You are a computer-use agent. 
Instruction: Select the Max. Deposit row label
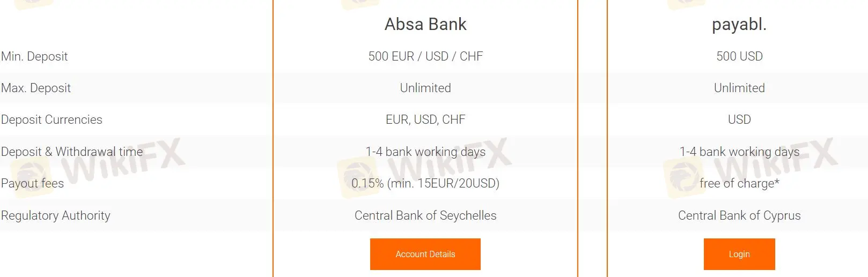coord(36,88)
